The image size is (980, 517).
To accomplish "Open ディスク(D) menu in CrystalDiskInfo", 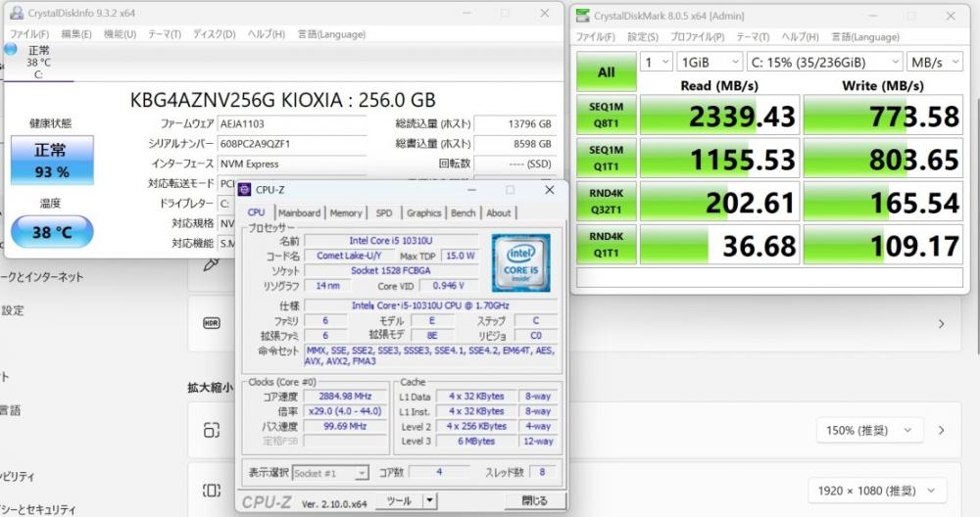I will coord(214,34).
